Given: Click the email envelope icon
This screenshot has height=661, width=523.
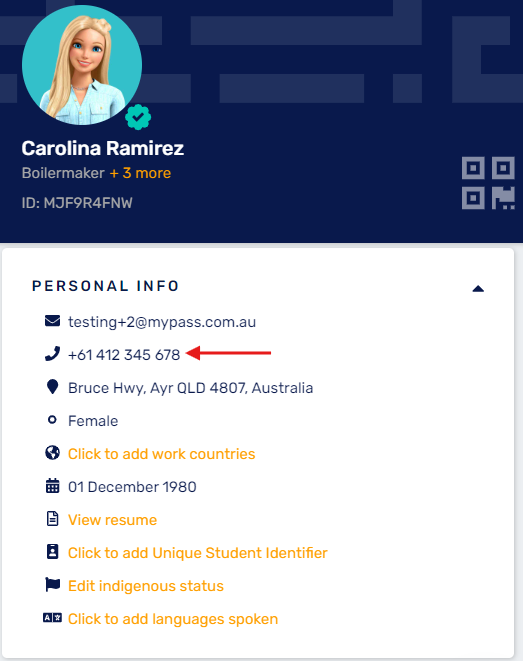Looking at the screenshot, I should (52, 321).
